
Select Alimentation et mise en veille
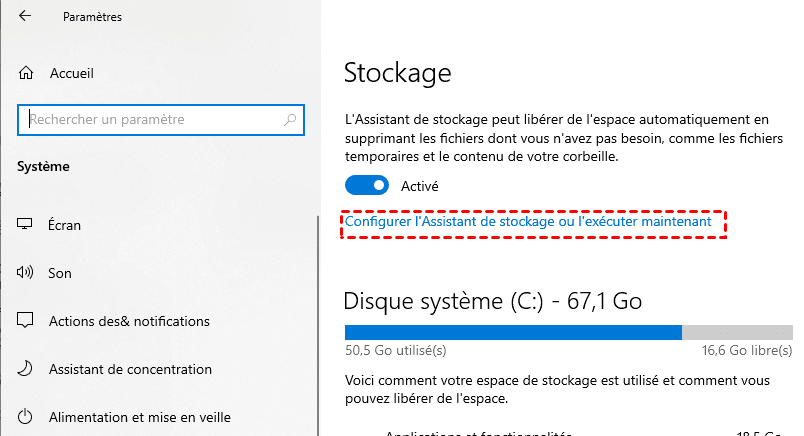point(139,417)
